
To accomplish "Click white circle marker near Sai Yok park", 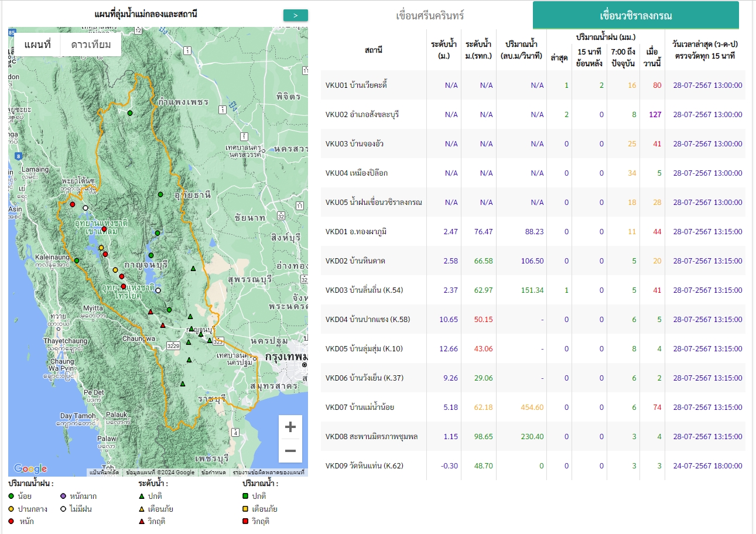I will click(158, 290).
